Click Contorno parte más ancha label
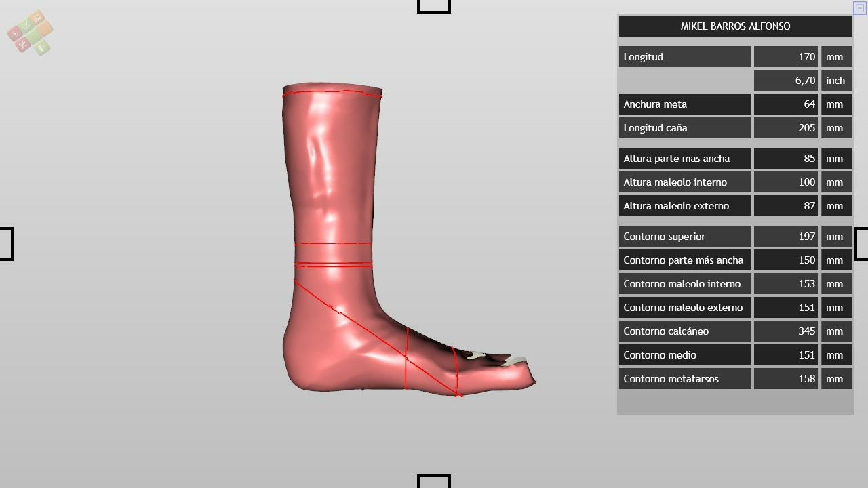 [684, 260]
